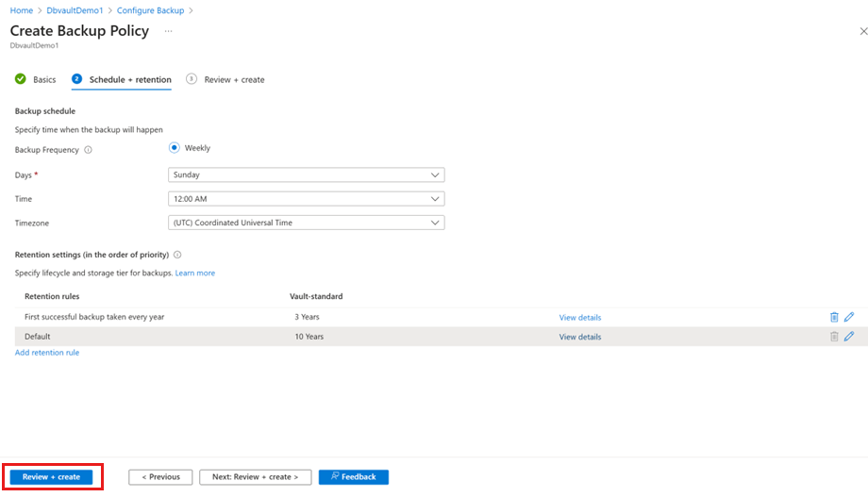Click the Backup Frequency info icon
The height and width of the screenshot is (497, 868).
[88, 150]
